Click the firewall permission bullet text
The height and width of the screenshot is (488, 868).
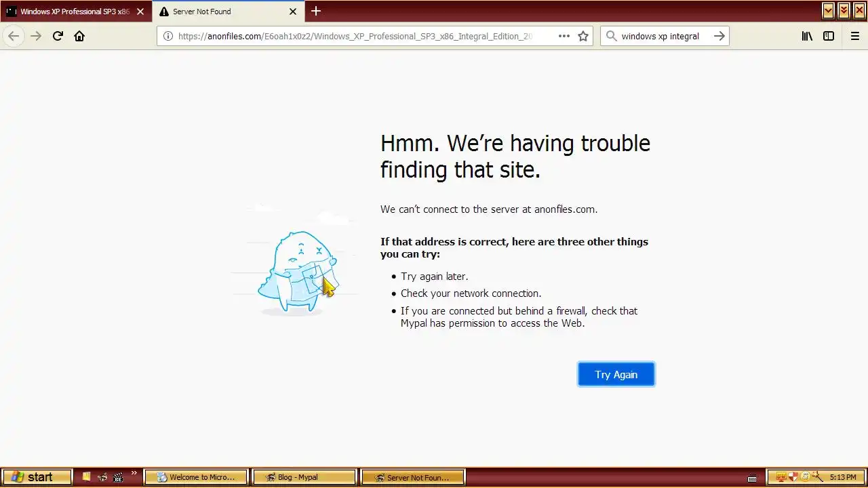(519, 317)
